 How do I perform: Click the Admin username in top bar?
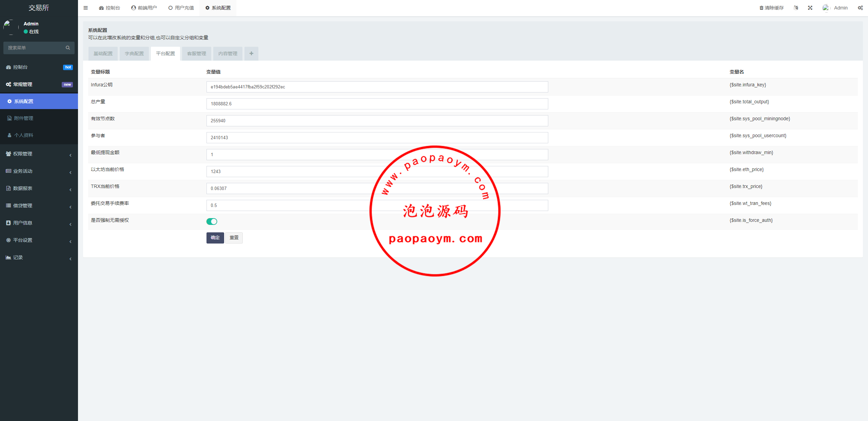point(841,8)
